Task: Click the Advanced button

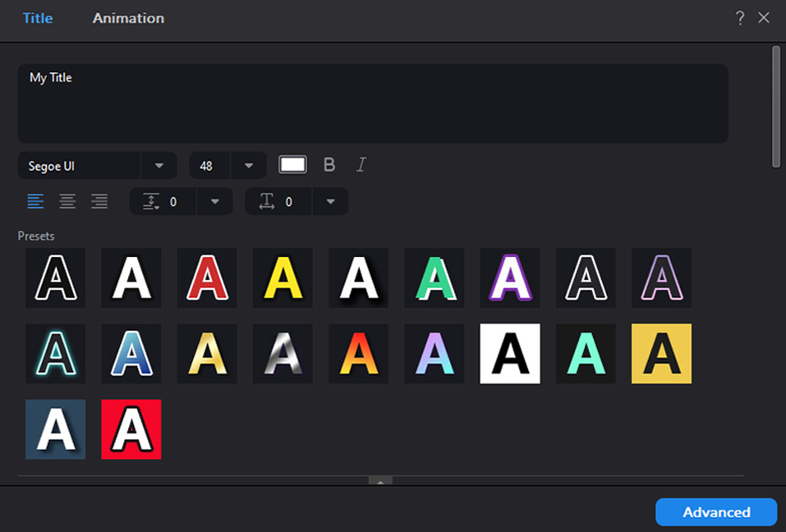Action: (x=716, y=511)
